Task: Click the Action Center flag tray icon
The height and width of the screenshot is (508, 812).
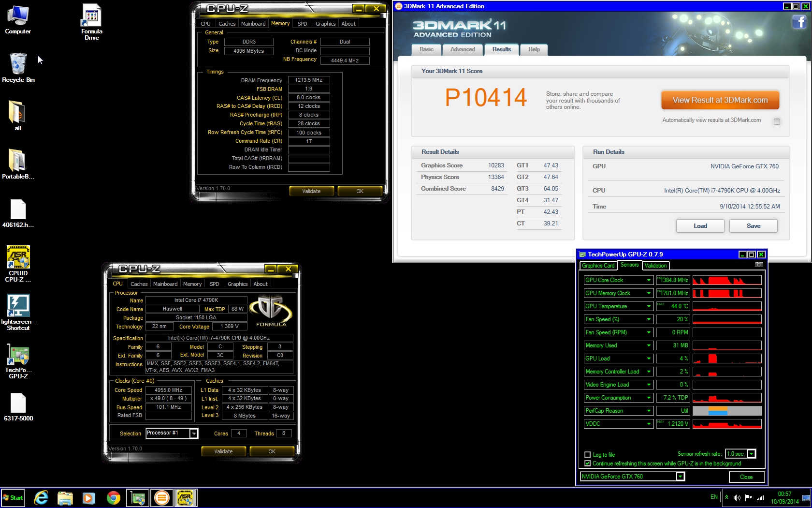Action: click(749, 497)
